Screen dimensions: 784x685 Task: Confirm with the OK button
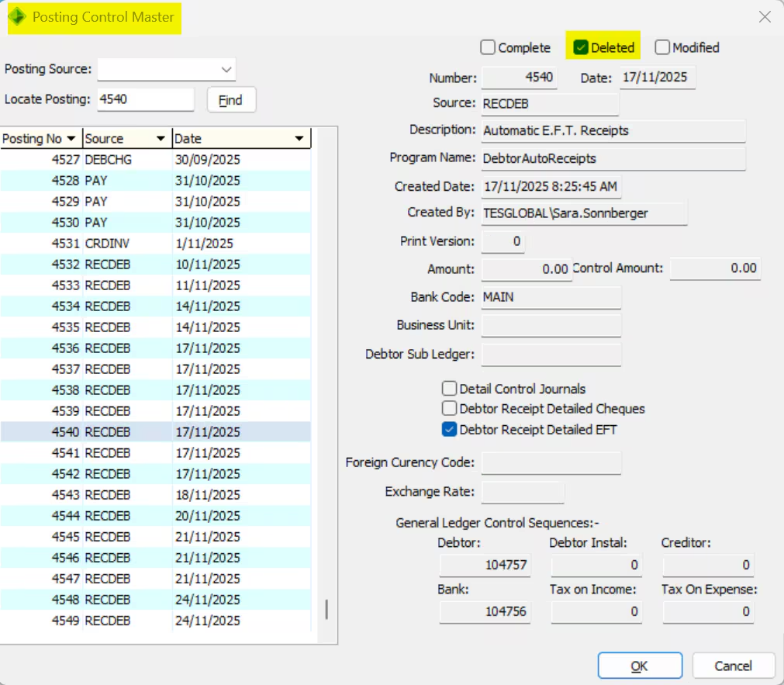tap(639, 666)
